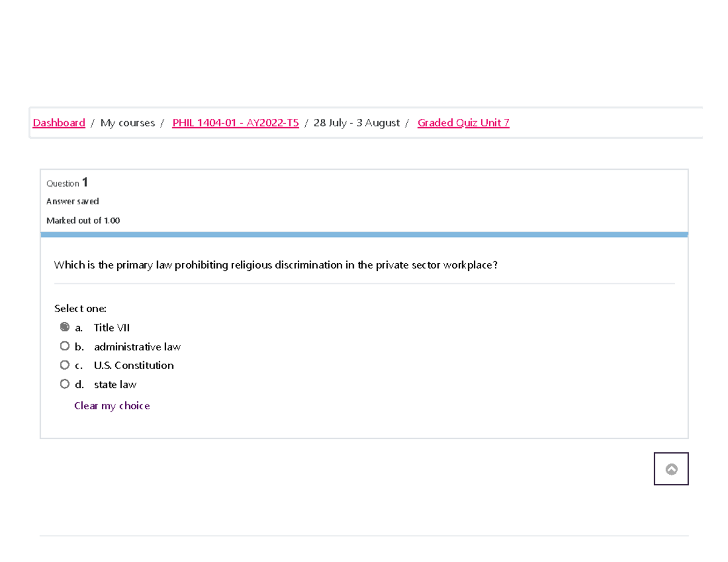Click 28 July - 3 August breadcrumb
Viewport: 728px width, 562px height.
pos(356,123)
